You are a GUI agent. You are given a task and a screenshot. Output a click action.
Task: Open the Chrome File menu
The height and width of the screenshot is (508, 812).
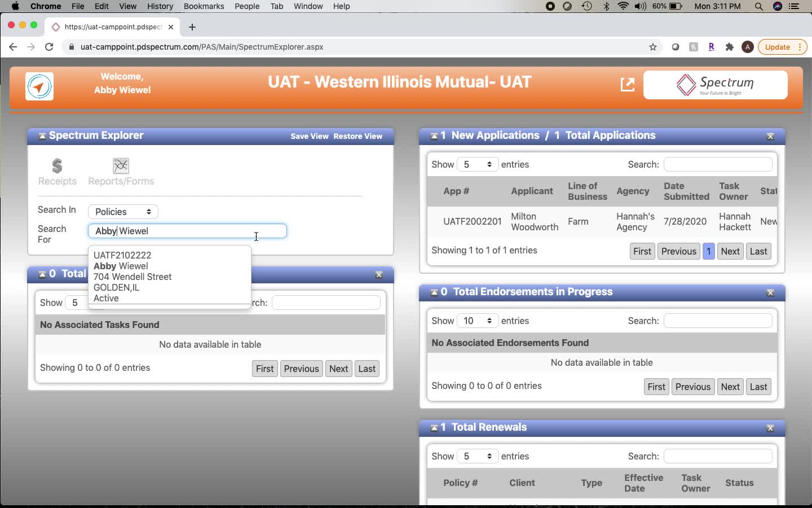point(78,6)
